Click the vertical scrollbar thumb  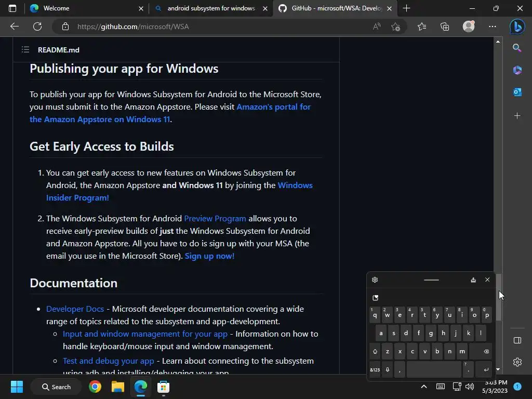tap(498, 297)
